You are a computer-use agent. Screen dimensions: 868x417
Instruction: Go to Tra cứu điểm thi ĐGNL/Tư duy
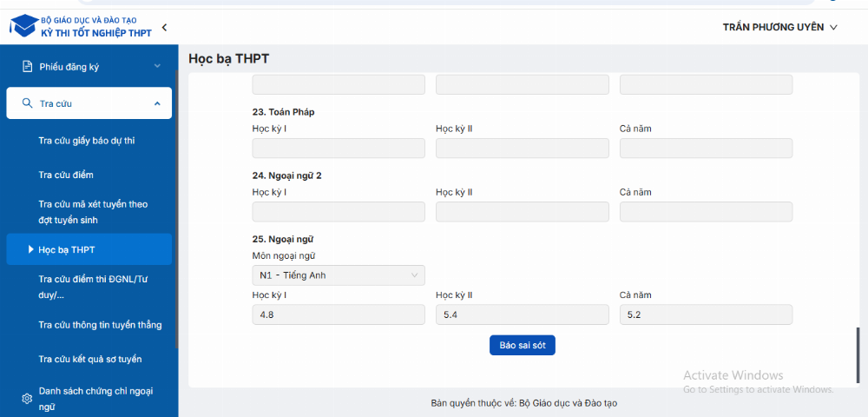coord(93,287)
